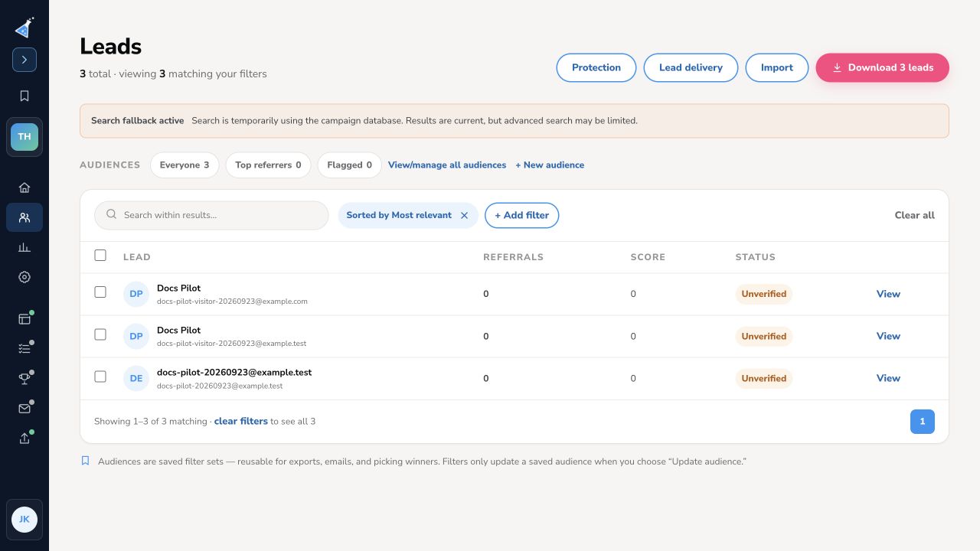Open the checklist icon in sidebar
980x551 pixels.
point(24,348)
